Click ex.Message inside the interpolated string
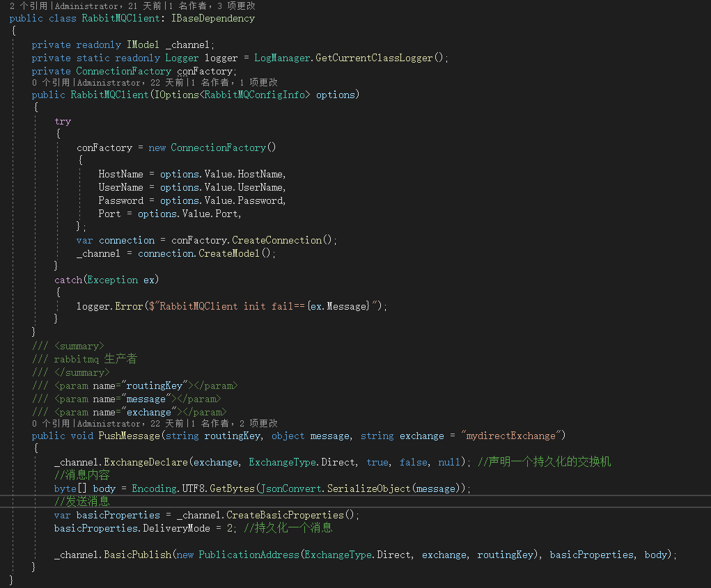The width and height of the screenshot is (711, 588). [340, 306]
